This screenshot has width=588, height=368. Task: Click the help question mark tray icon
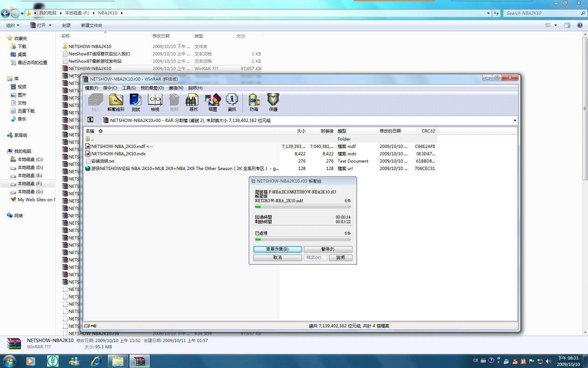pyautogui.click(x=491, y=361)
